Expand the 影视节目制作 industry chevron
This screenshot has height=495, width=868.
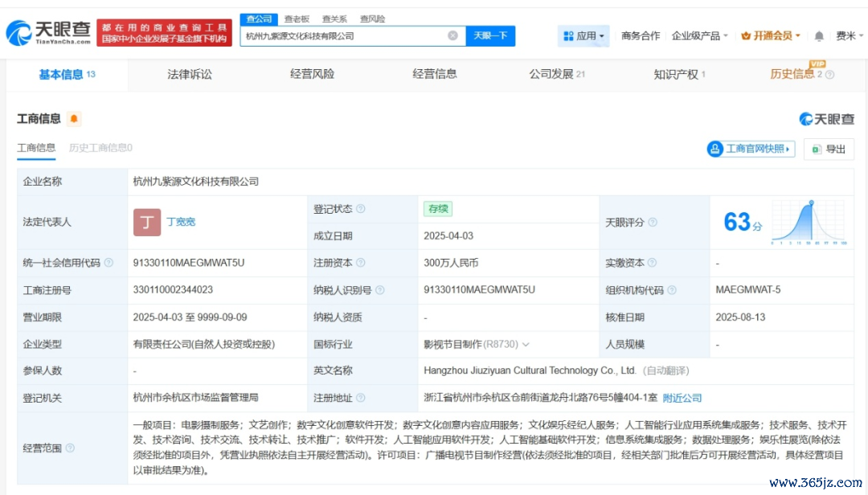point(526,345)
